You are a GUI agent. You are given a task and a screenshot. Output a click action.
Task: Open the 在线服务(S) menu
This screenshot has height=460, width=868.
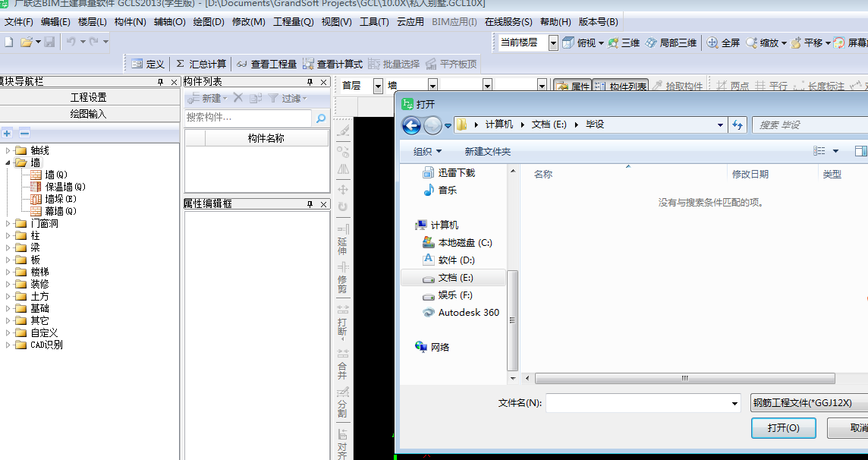click(508, 22)
